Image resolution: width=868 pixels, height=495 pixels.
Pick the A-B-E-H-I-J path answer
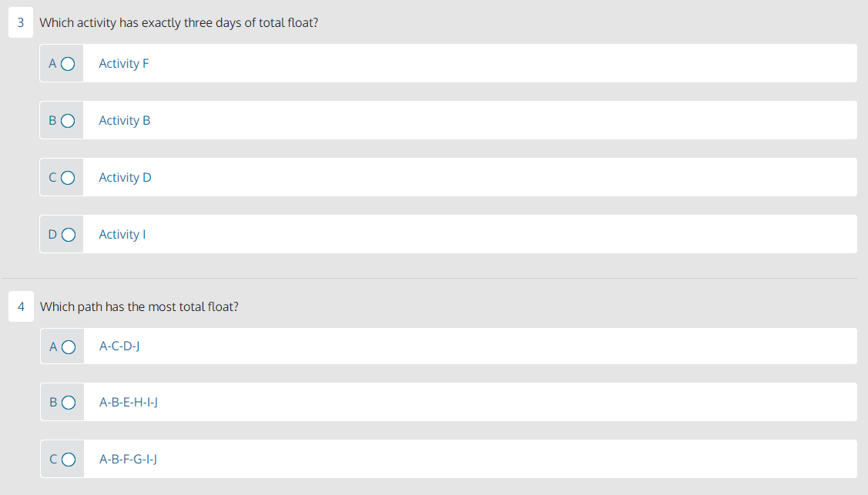pos(129,403)
